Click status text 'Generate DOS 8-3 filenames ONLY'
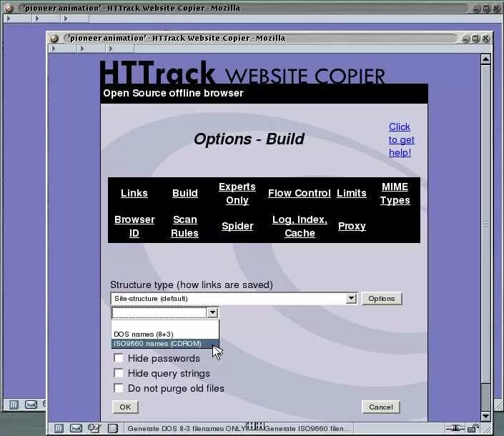Image resolution: width=504 pixels, height=436 pixels. (x=187, y=428)
